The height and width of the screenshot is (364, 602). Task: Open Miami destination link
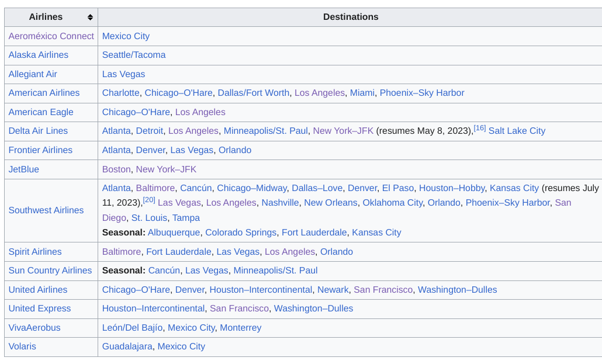tap(362, 93)
